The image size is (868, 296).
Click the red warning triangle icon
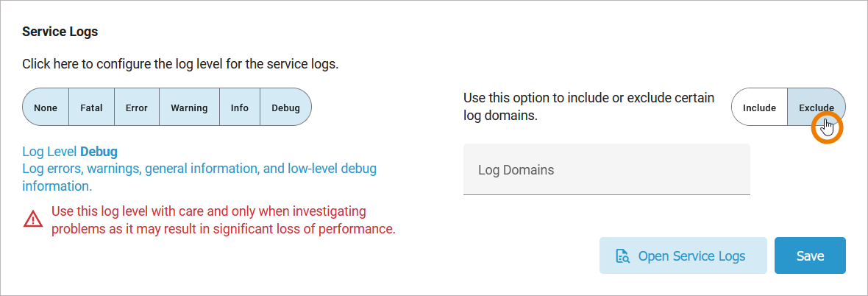(x=33, y=219)
